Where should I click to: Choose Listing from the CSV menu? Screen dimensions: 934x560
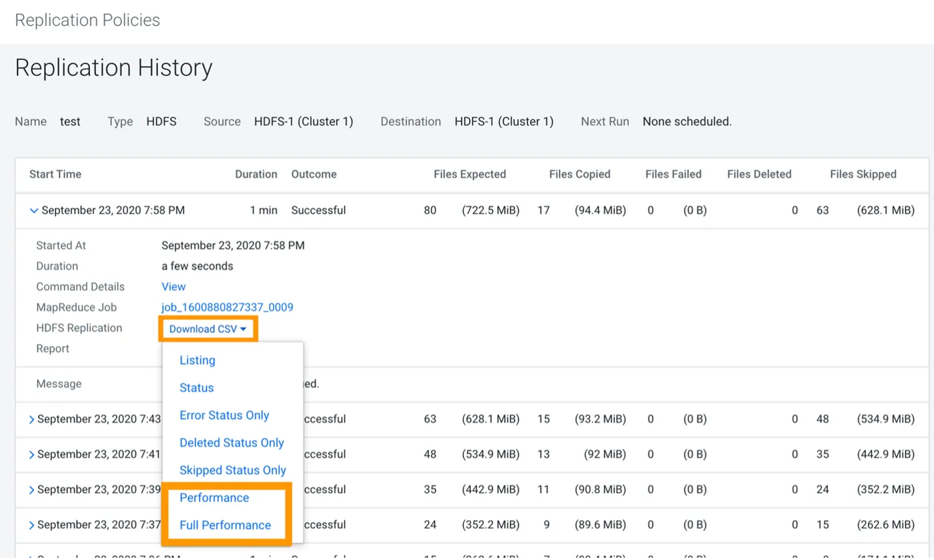197,360
